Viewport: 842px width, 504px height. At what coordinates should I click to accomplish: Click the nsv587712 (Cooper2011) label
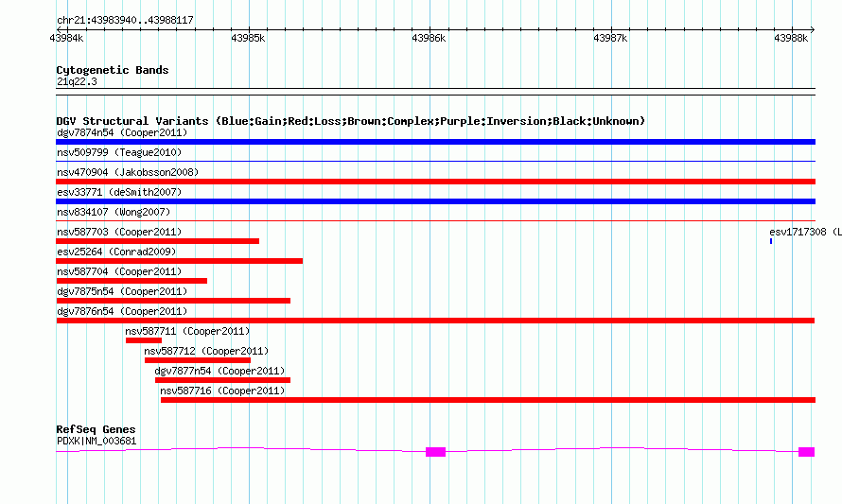206,351
